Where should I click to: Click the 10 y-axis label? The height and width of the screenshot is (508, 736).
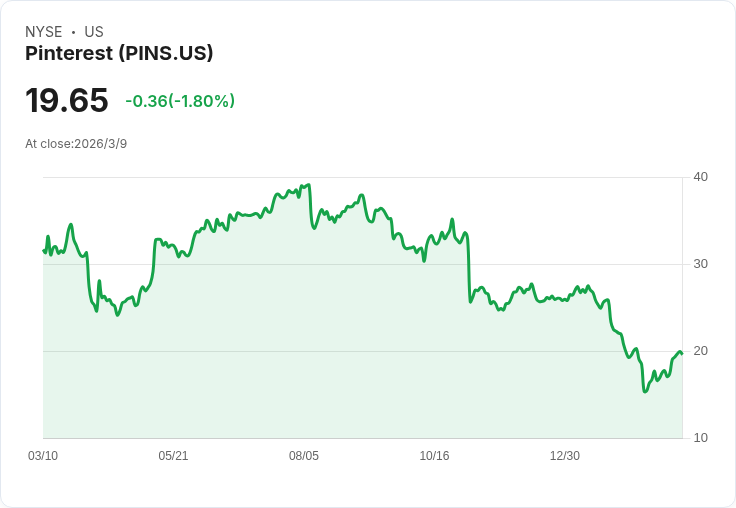click(x=701, y=438)
